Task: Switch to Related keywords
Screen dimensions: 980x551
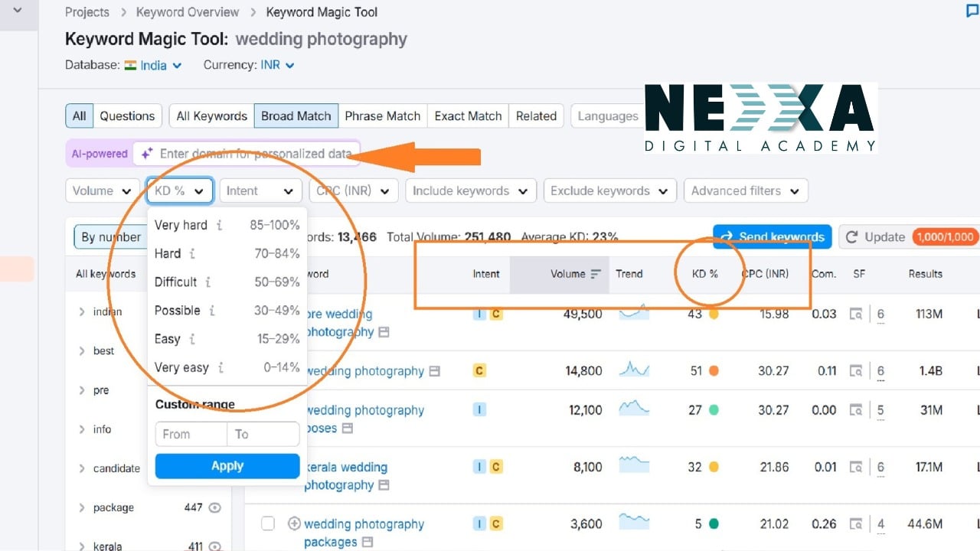Action: [x=536, y=116]
